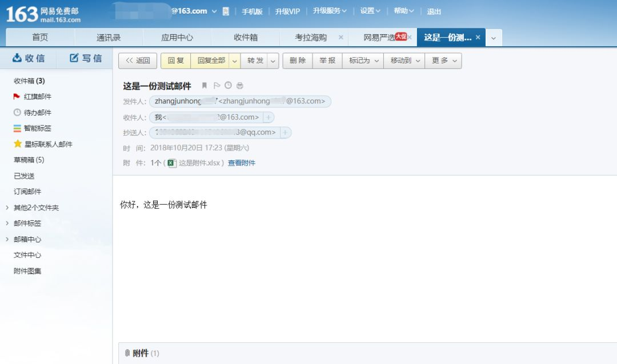Image resolution: width=617 pixels, height=364 pixels.
Task: Switch to the 首页 tab
Action: (x=40, y=37)
